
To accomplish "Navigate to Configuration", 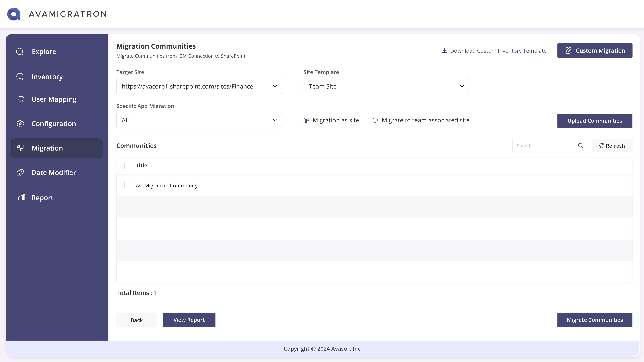I will [x=54, y=124].
